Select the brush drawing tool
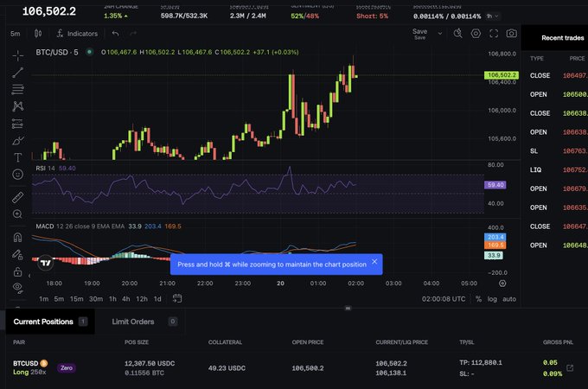The height and width of the screenshot is (389, 588). click(x=17, y=141)
